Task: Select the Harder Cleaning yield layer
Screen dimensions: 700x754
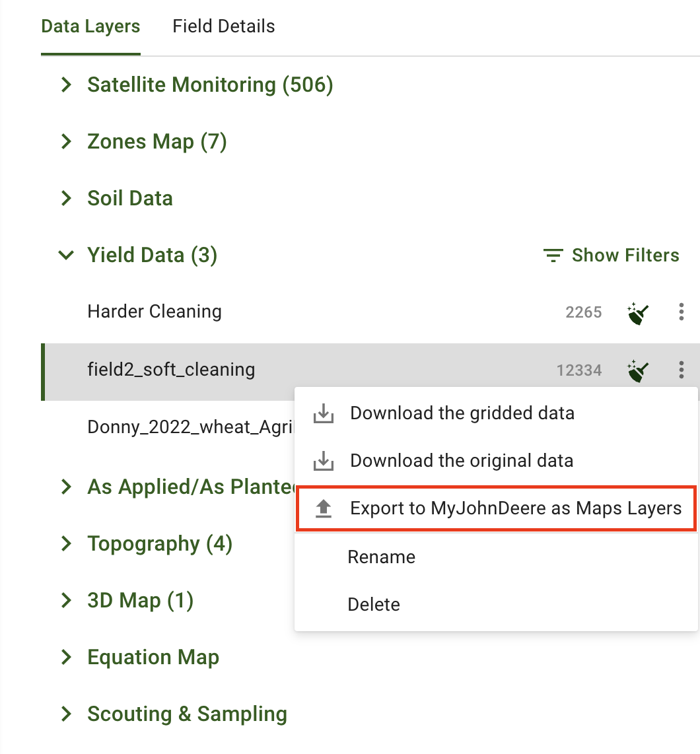Action: pyautogui.click(x=155, y=312)
